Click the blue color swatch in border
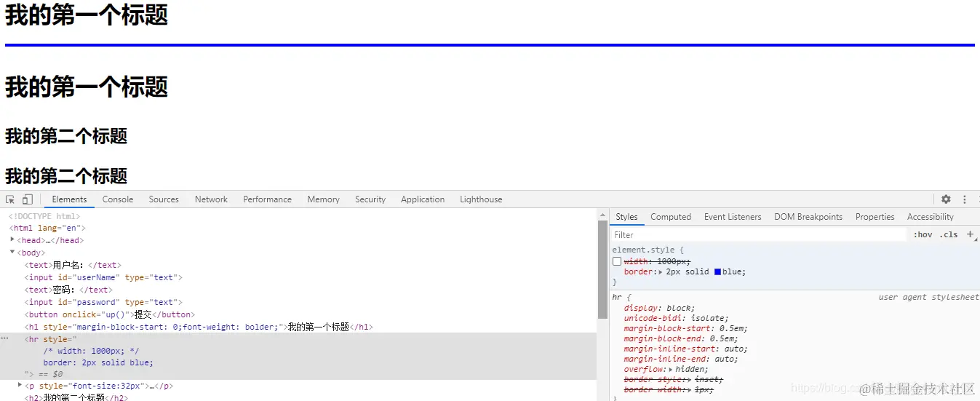The image size is (980, 401). coord(717,271)
